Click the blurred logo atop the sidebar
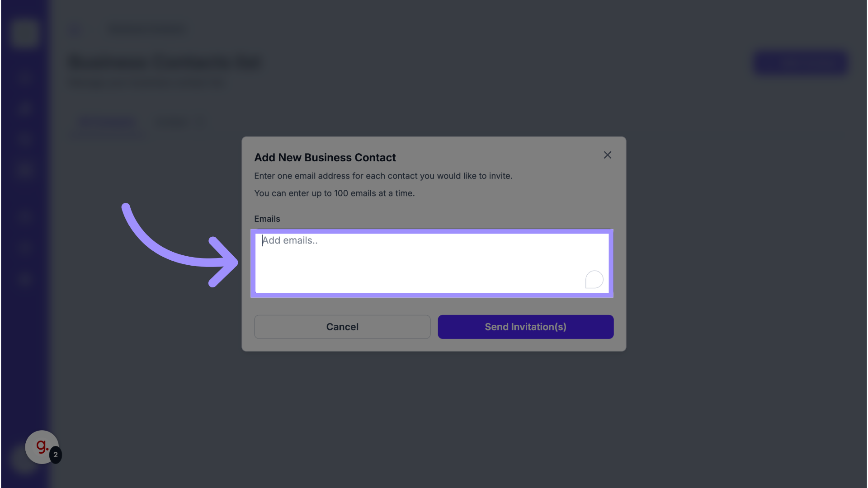 coord(24,33)
